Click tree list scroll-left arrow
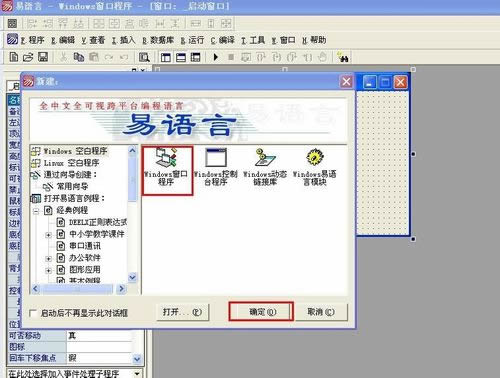The height and width of the screenshot is (378, 500). 36,289
